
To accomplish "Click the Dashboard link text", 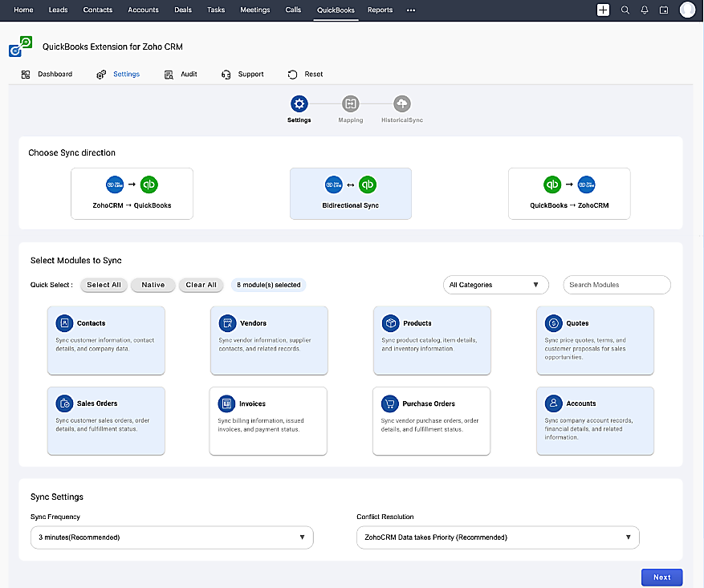I will click(x=55, y=75).
